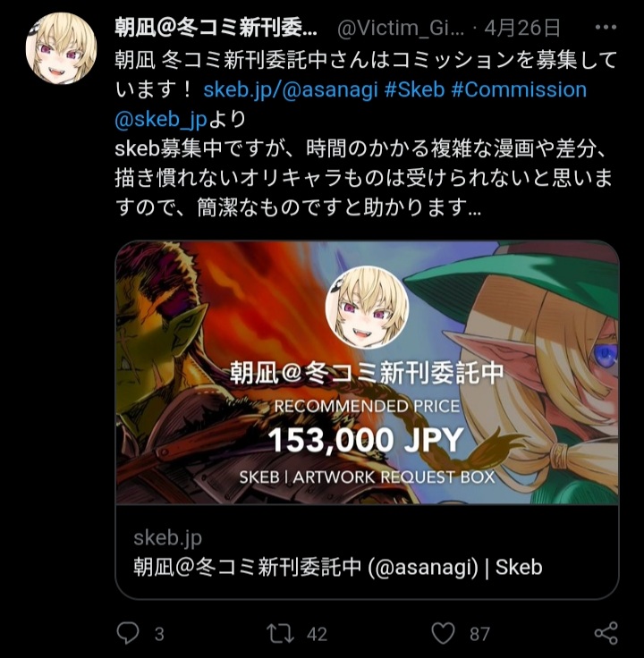Open the reply comment icon
The image size is (644, 658).
pyautogui.click(x=128, y=633)
